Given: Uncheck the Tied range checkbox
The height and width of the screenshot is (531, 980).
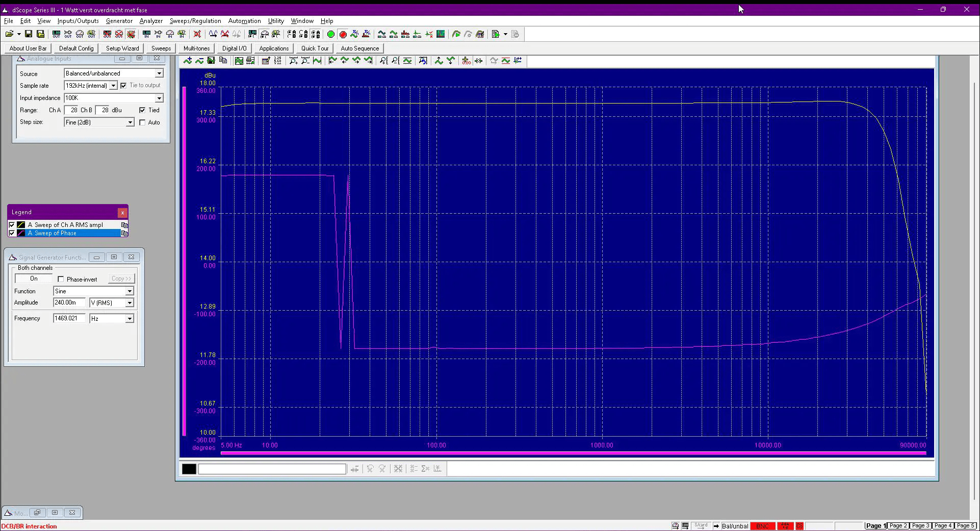Looking at the screenshot, I should 142,110.
